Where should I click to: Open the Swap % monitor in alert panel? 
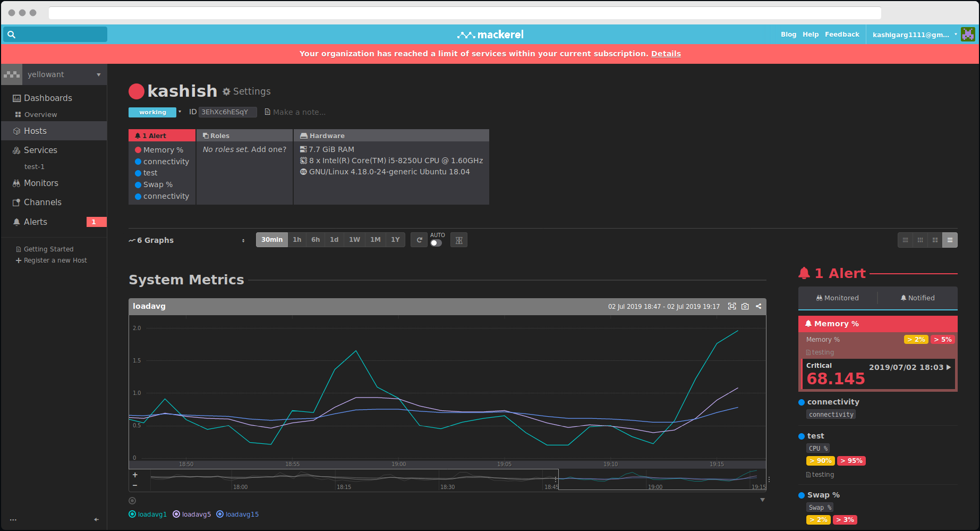coord(823,495)
